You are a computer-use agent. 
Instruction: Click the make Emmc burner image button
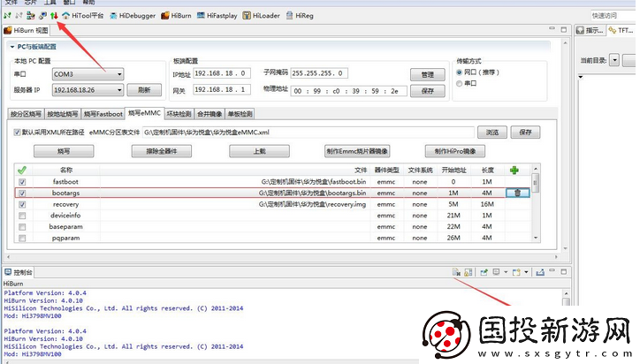click(x=357, y=151)
